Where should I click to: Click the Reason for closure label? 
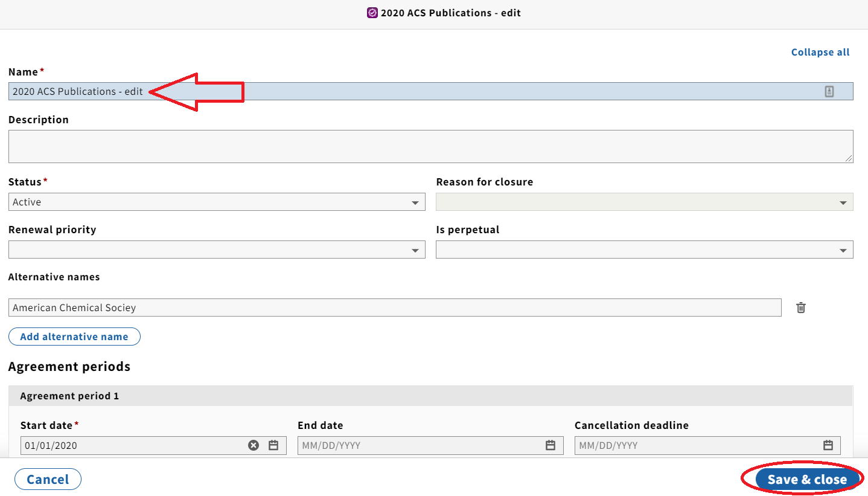[x=485, y=182]
